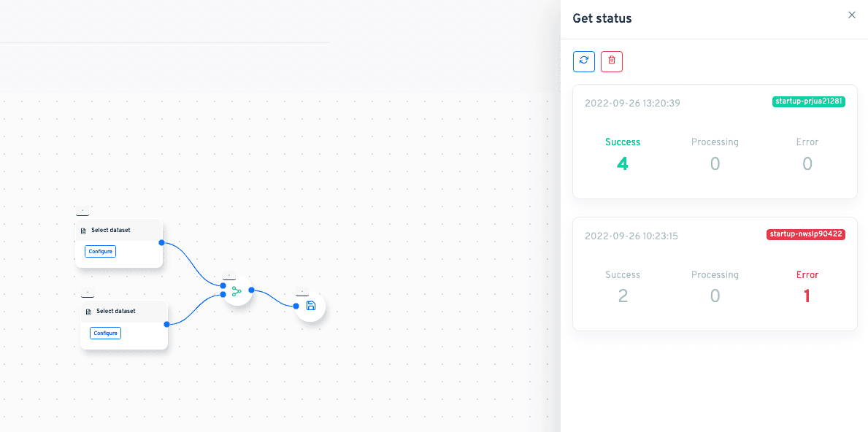Click the red Error count of 1
Image resolution: width=868 pixels, height=432 pixels.
(x=807, y=296)
